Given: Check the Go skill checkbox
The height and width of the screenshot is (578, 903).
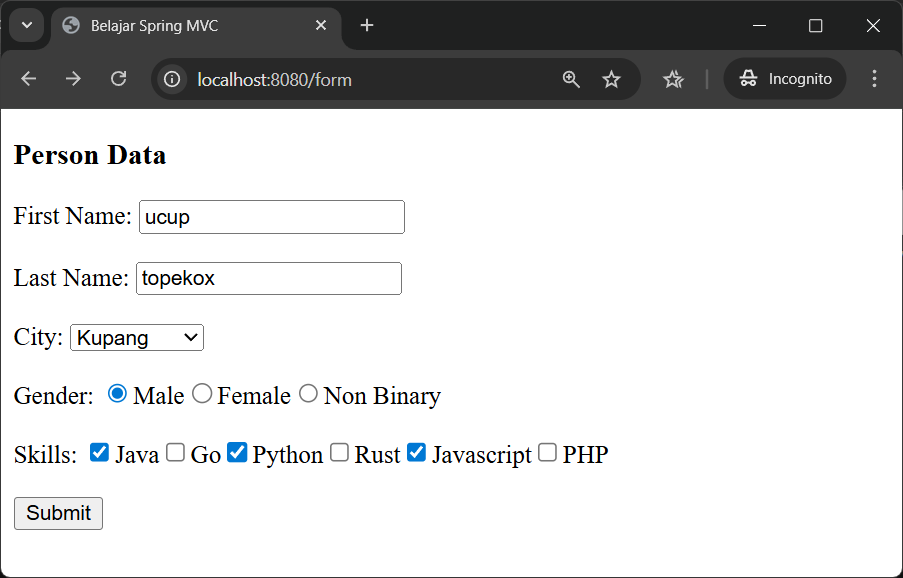Looking at the screenshot, I should [175, 452].
